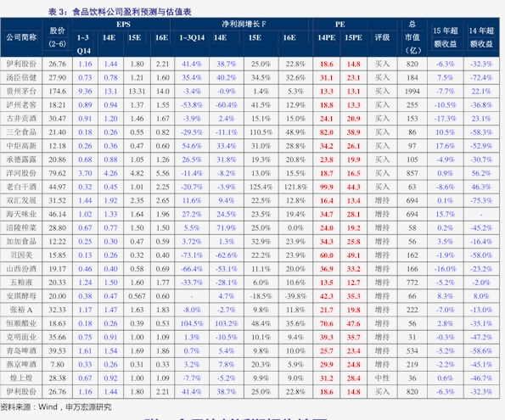Select the 股价 (2-6) header cell
The image size is (505, 420).
(58, 37)
